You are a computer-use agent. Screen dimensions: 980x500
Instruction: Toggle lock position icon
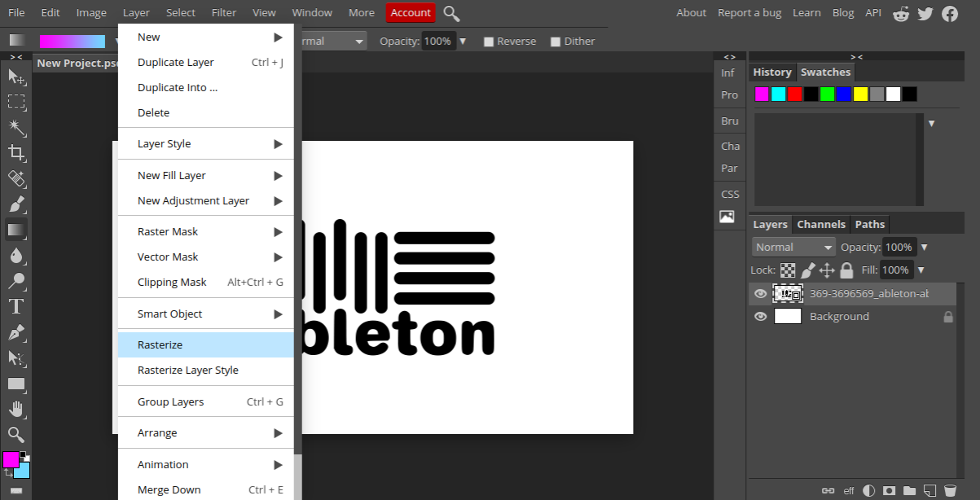click(x=827, y=270)
